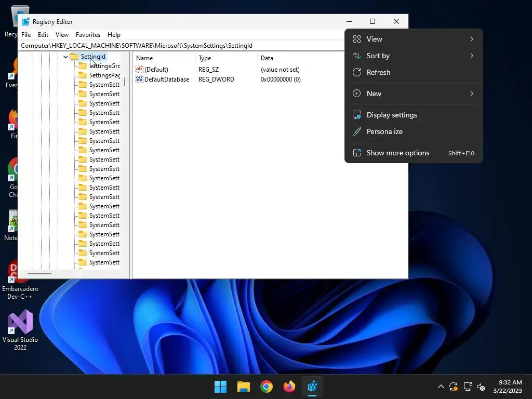Click the REG_DWORD type cell
Image resolution: width=532 pixels, height=399 pixels.
[x=216, y=79]
